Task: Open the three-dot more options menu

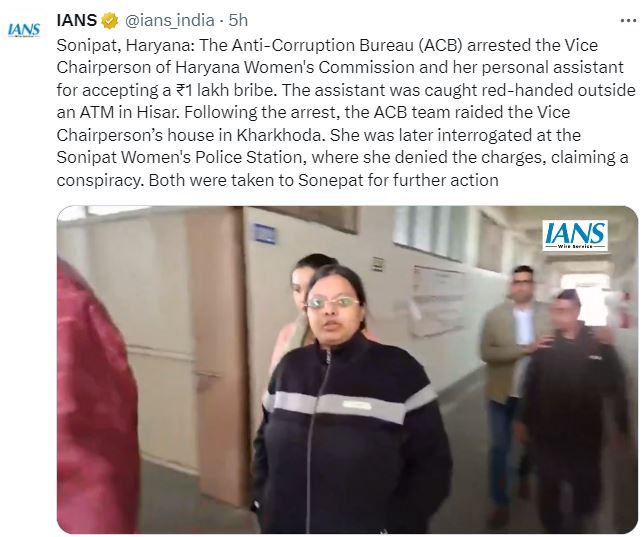Action: [628, 21]
